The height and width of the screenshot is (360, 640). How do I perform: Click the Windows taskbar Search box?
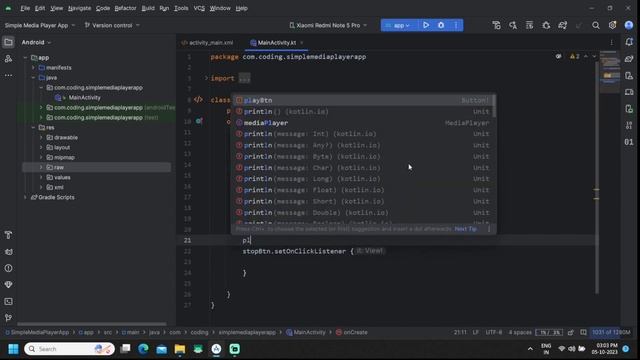coord(69,349)
